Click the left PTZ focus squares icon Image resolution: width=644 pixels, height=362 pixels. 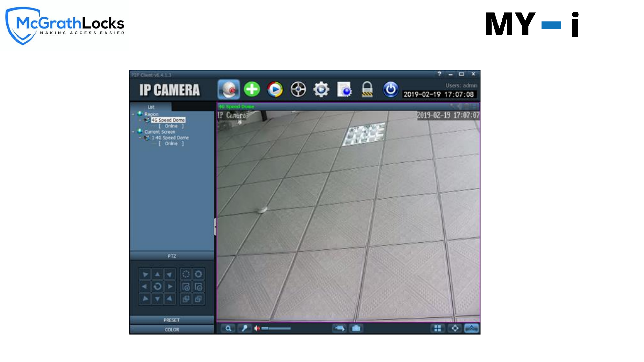coord(186,299)
